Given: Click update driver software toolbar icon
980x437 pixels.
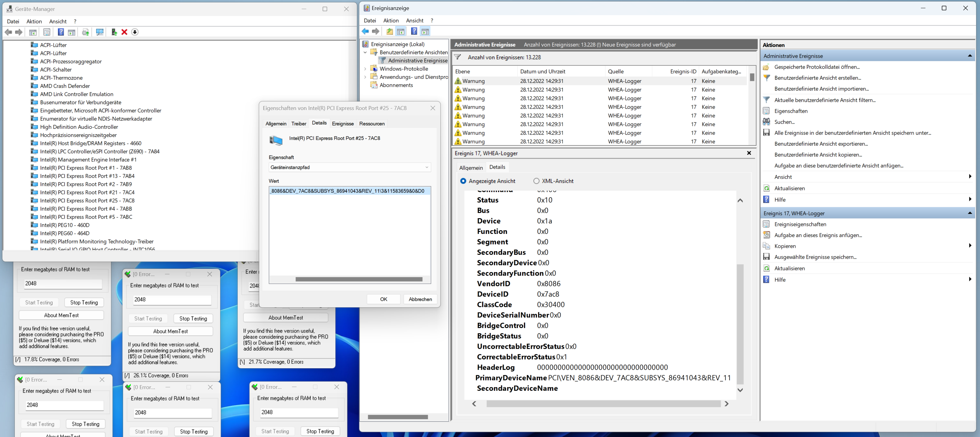Looking at the screenshot, I should pos(114,32).
